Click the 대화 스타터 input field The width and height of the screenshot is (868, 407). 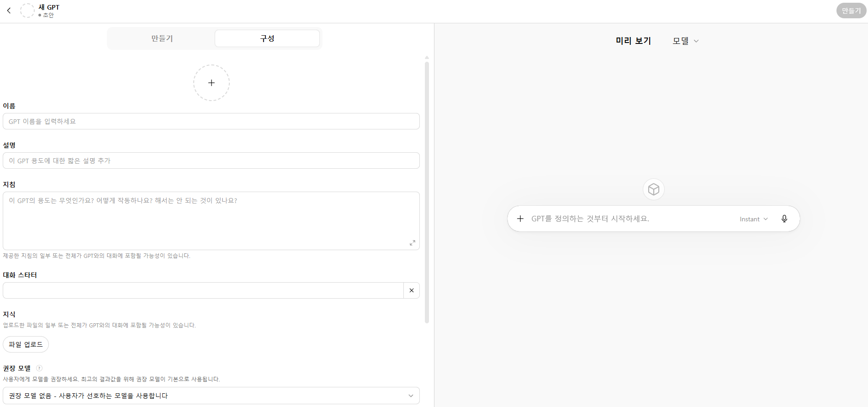(203, 290)
